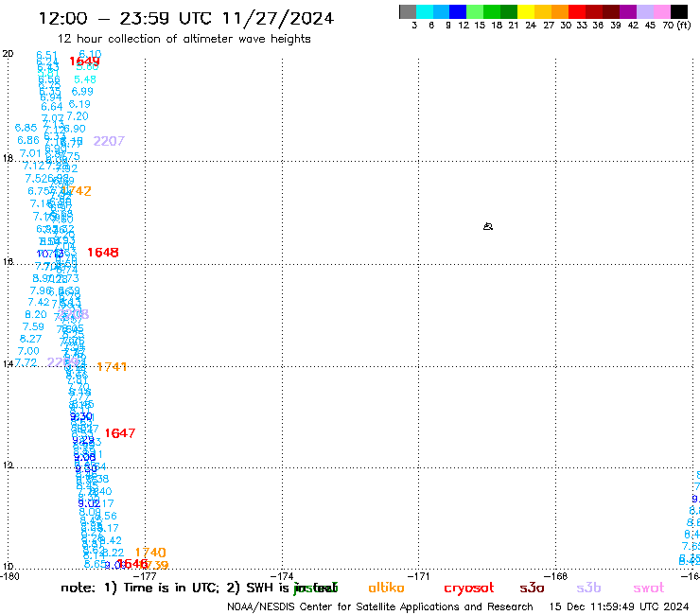700x615 pixels.
Task: Click the cryosat satellite legend label
Action: tap(469, 588)
